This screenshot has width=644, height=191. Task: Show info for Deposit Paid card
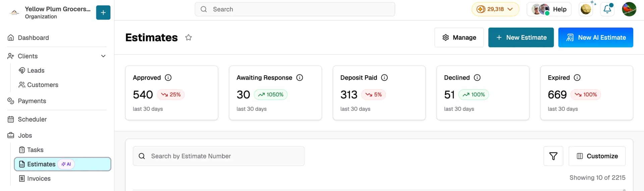pyautogui.click(x=384, y=78)
